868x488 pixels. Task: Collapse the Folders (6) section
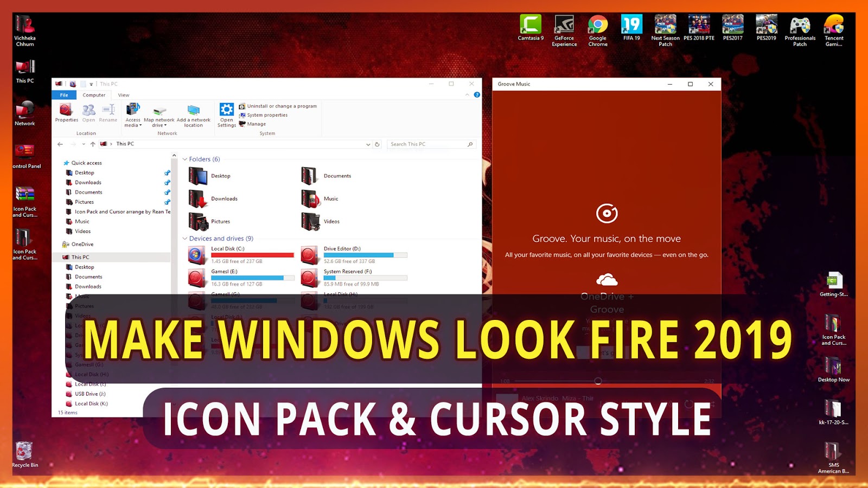click(184, 159)
